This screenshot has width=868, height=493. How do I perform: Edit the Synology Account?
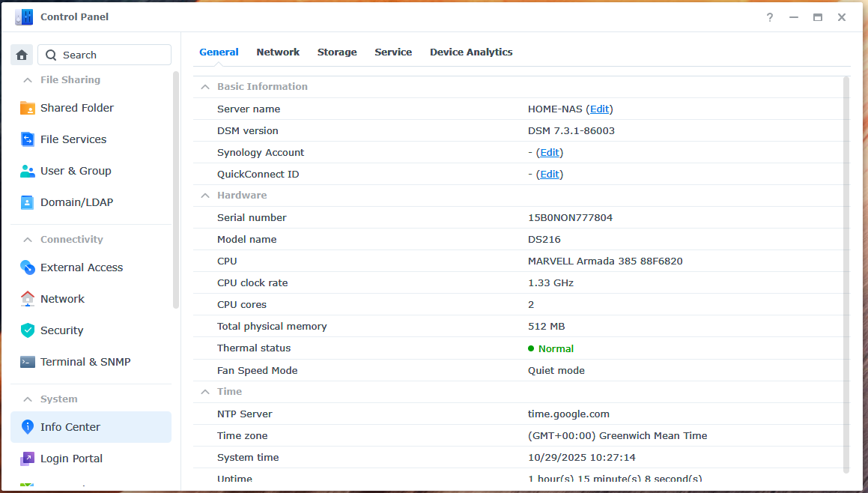coord(549,152)
